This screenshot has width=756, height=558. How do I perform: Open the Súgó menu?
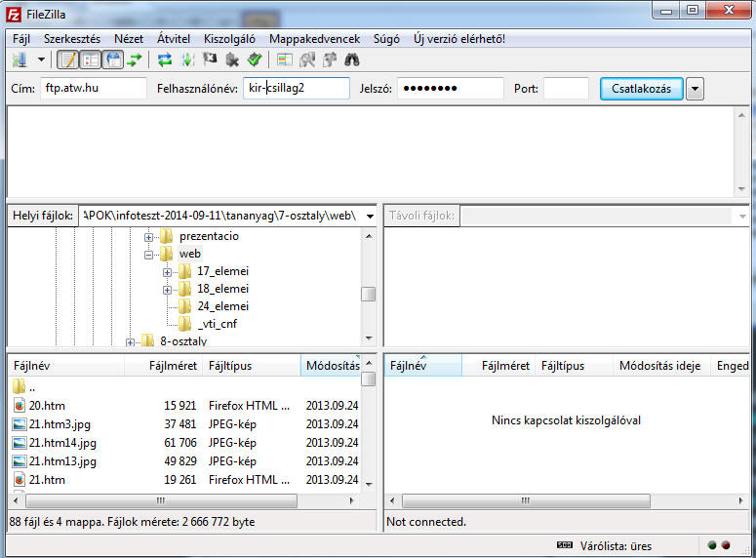pyautogui.click(x=386, y=39)
